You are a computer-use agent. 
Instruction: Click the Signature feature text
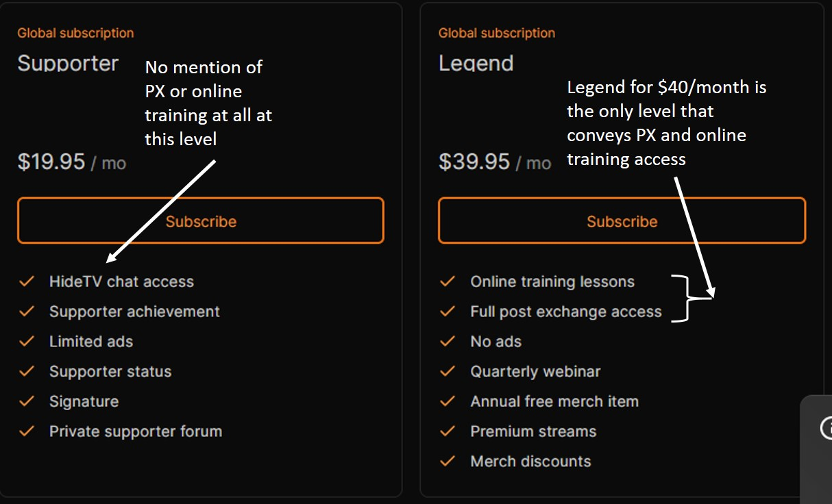(x=84, y=401)
